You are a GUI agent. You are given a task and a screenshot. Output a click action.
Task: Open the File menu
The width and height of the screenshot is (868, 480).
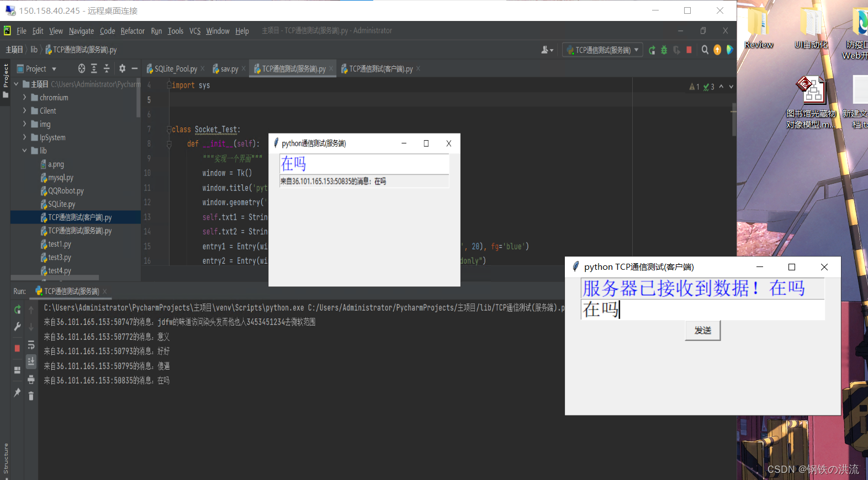pyautogui.click(x=22, y=31)
